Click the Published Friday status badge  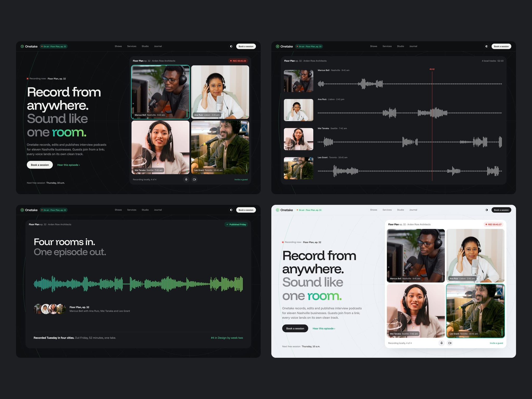coord(236,224)
